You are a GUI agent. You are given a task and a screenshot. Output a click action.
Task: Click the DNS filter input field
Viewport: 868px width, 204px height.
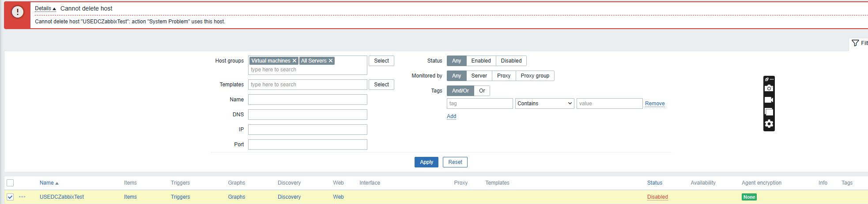coord(307,115)
